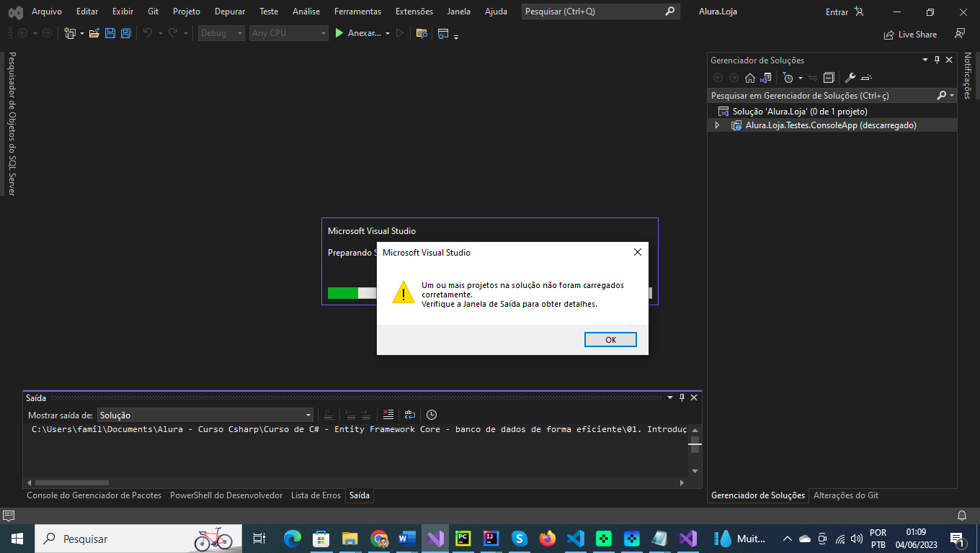This screenshot has width=980, height=553.
Task: Open the Debug configuration dropdown
Action: (221, 33)
